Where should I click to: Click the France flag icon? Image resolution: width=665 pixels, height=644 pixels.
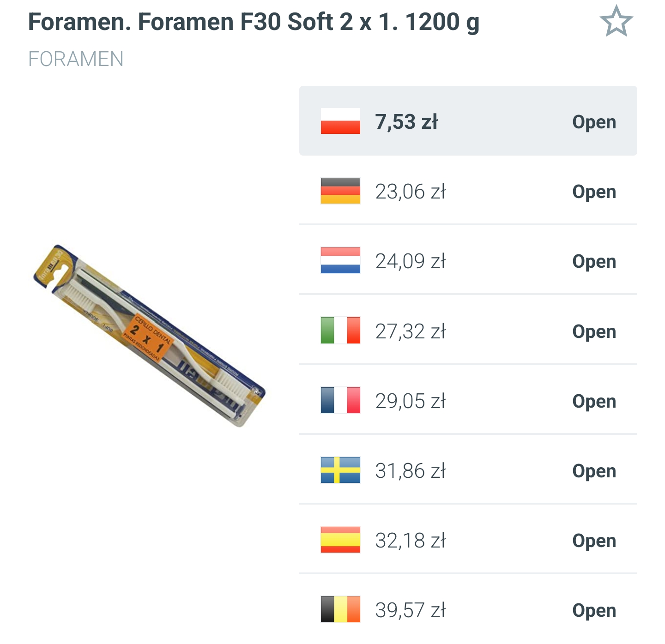[x=340, y=401]
